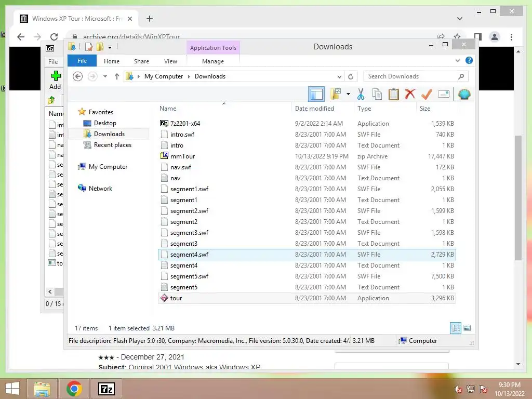Click the Explorer forward arrow

pyautogui.click(x=92, y=76)
